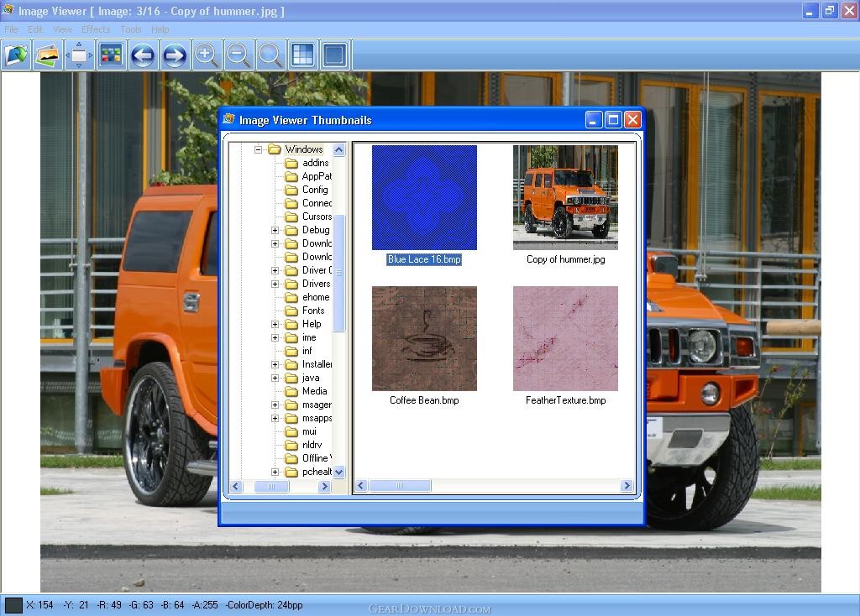This screenshot has height=616, width=860.
Task: Click the blue square frame toolbar icon
Action: (x=334, y=55)
